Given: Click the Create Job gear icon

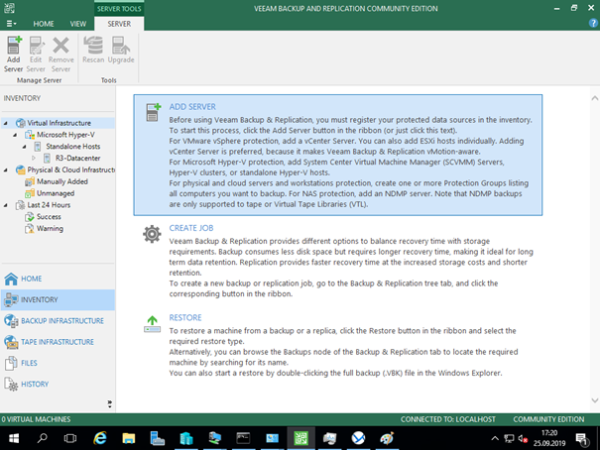Looking at the screenshot, I should 152,234.
